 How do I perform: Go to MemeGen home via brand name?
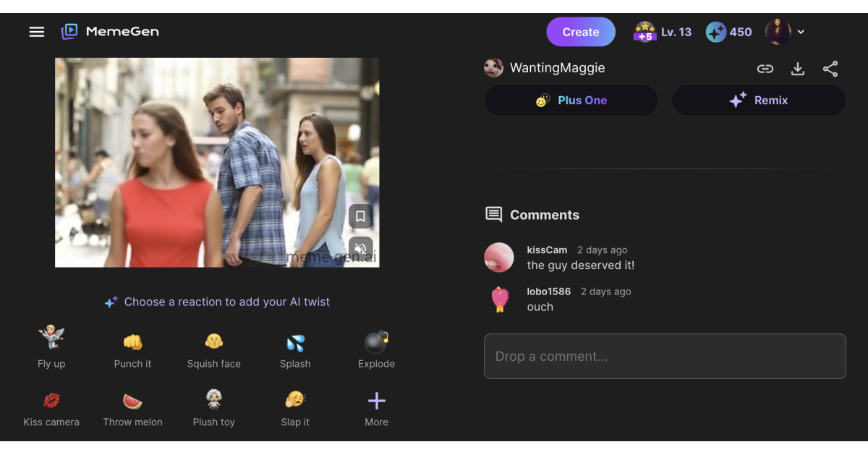point(122,32)
